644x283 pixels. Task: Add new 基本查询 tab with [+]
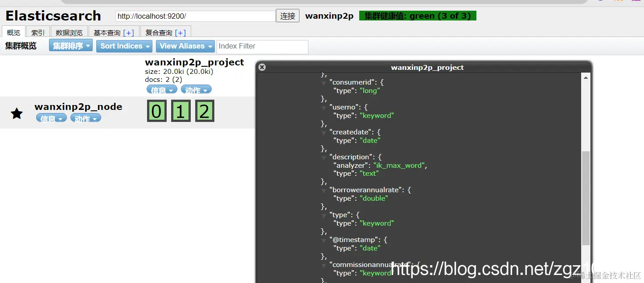[128, 33]
